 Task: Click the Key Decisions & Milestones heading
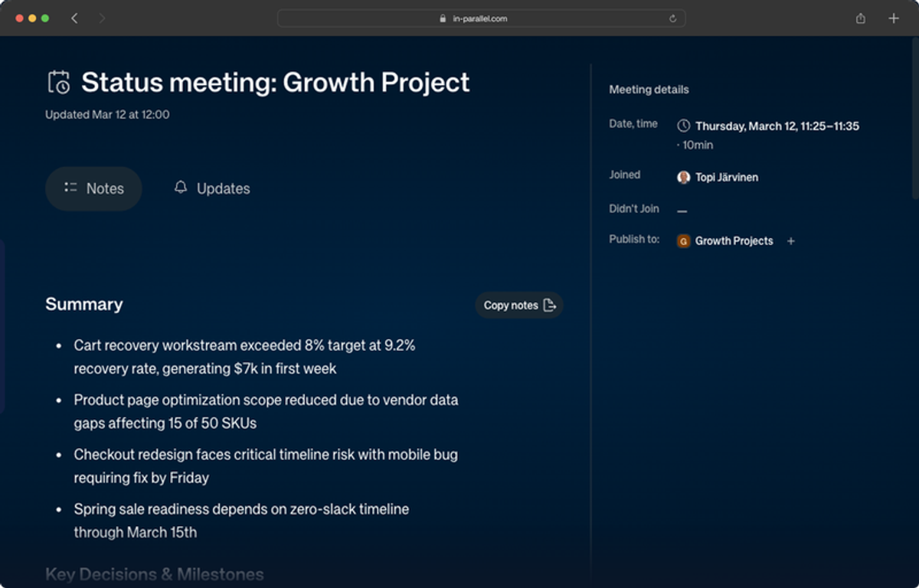tap(155, 574)
